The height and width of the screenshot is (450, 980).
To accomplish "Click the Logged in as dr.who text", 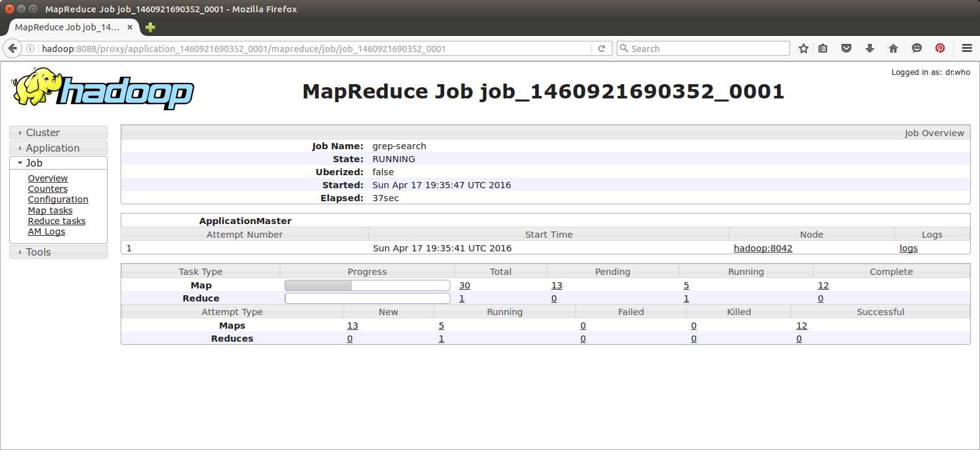I will point(931,72).
